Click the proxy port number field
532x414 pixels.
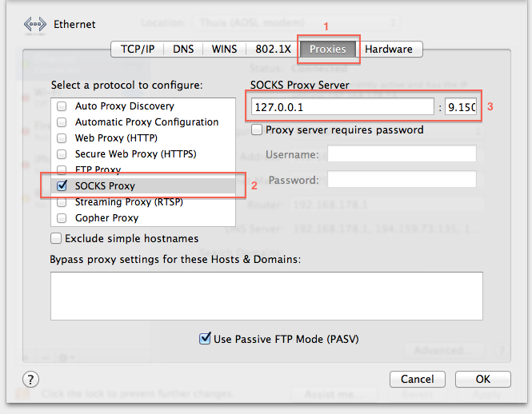[461, 107]
